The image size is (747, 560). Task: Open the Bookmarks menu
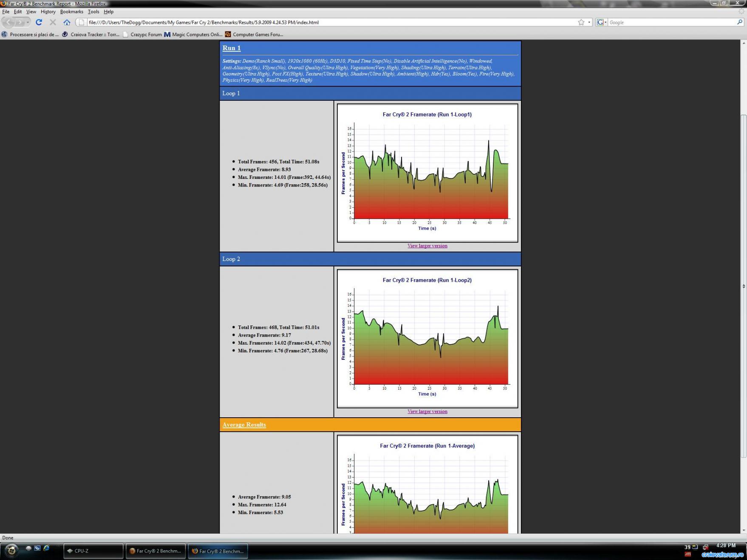(x=71, y=11)
